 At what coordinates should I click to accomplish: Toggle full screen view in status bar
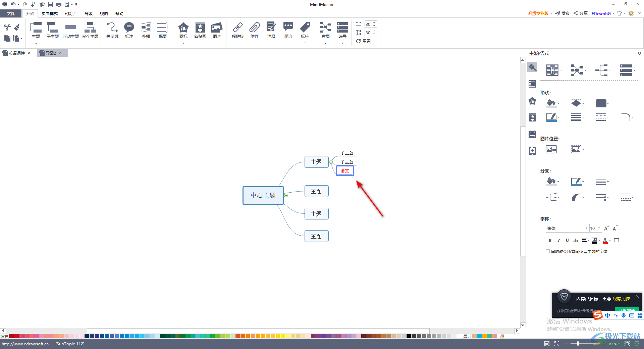557,344
